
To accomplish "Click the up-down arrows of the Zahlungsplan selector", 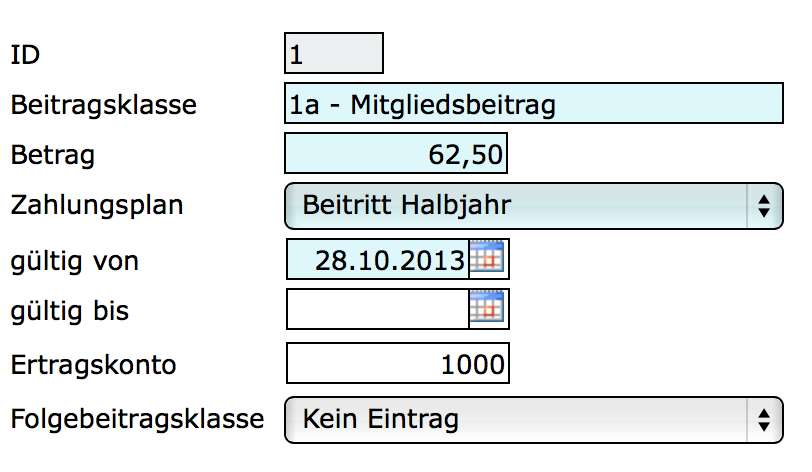I will 764,206.
